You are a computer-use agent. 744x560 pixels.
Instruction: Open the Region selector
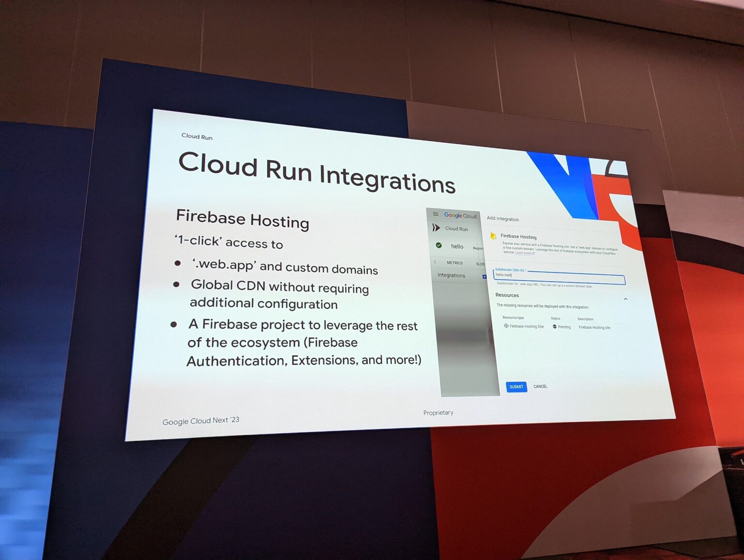[x=477, y=248]
